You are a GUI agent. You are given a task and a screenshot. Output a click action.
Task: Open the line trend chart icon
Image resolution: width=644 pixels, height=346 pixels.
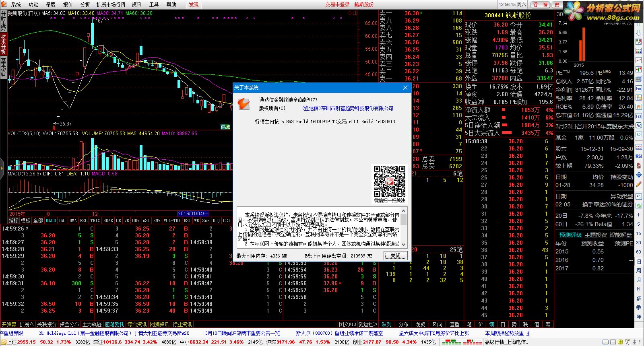pos(639,60)
